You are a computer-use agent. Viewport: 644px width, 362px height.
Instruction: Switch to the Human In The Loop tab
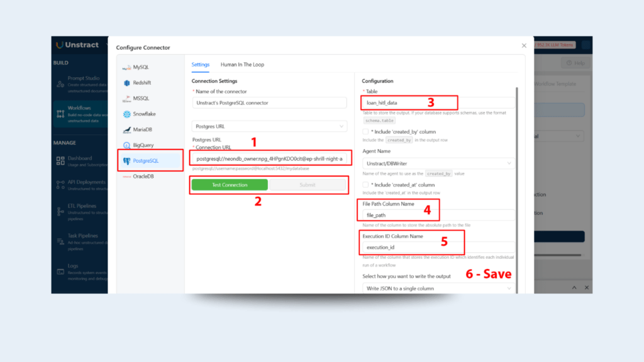coord(242,64)
